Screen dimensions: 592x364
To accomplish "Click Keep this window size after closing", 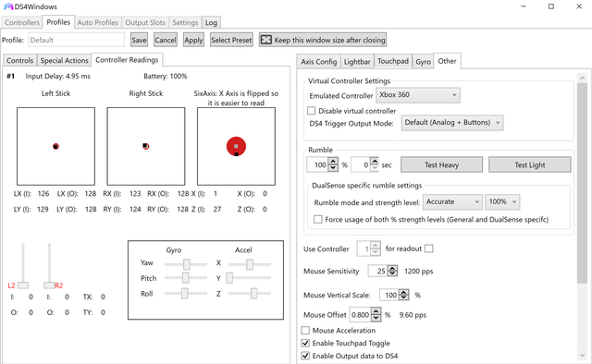I will (323, 40).
